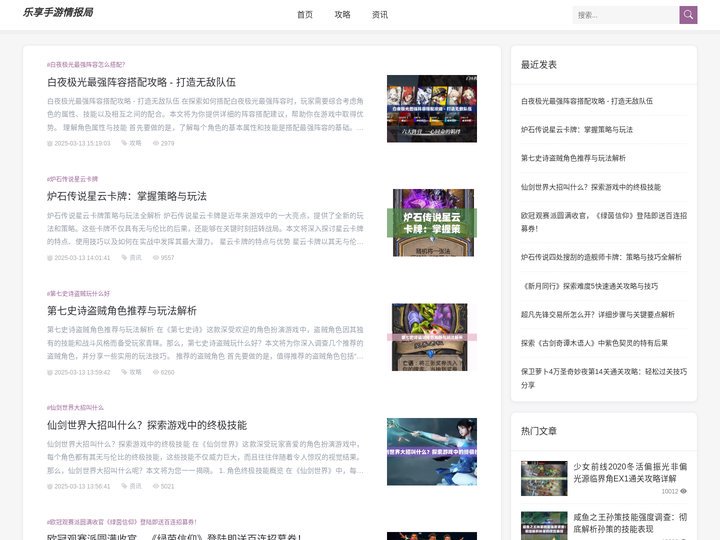The width and height of the screenshot is (720, 540).
Task: Click the 白夜极光 article excerpt text
Action: [x=205, y=114]
